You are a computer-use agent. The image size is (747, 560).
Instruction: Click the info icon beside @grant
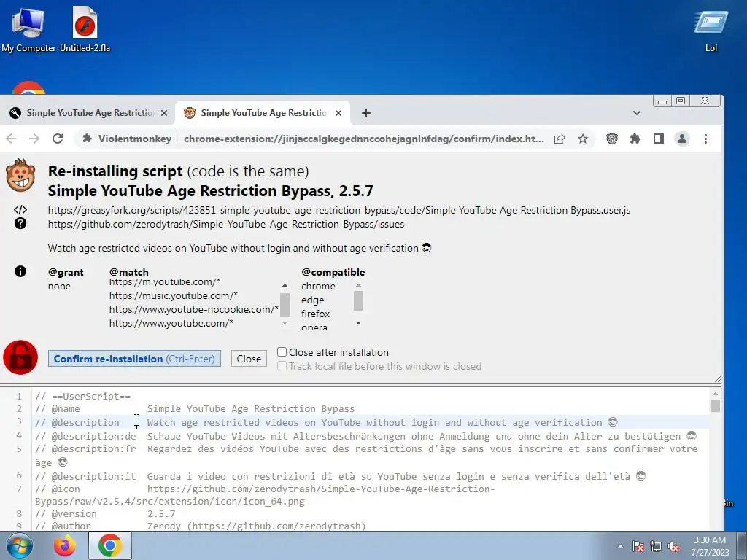(x=20, y=271)
